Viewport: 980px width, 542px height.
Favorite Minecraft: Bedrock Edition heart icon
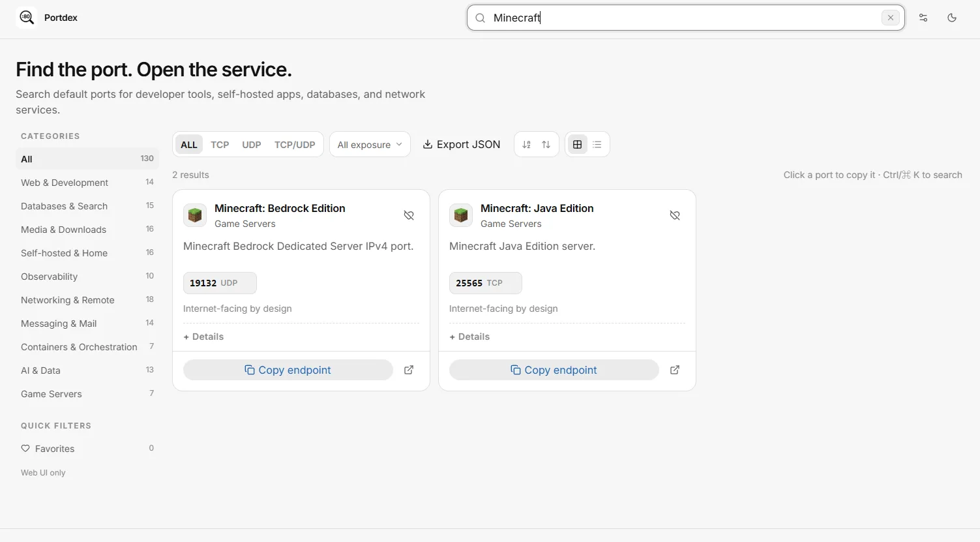[409, 215]
